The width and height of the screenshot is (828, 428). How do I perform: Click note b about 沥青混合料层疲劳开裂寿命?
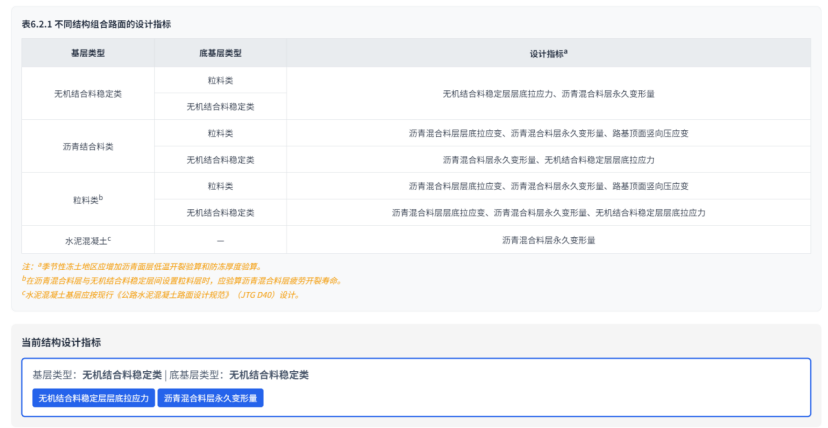[182, 280]
